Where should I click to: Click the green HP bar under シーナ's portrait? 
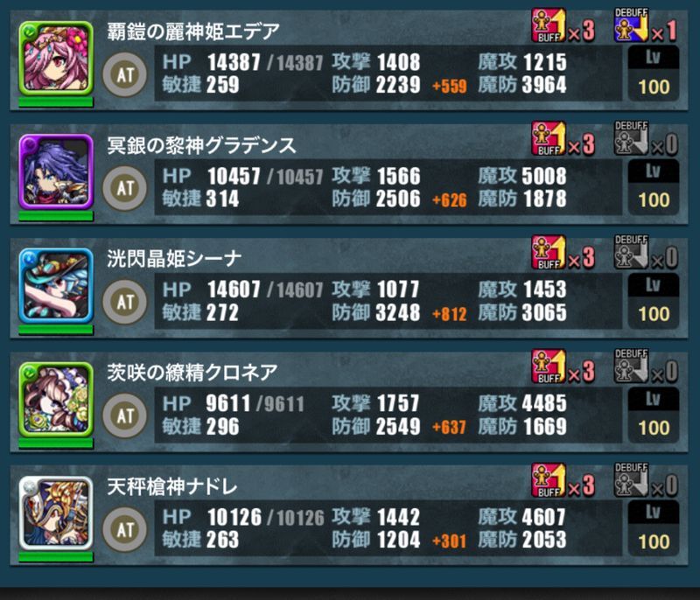coord(56,330)
